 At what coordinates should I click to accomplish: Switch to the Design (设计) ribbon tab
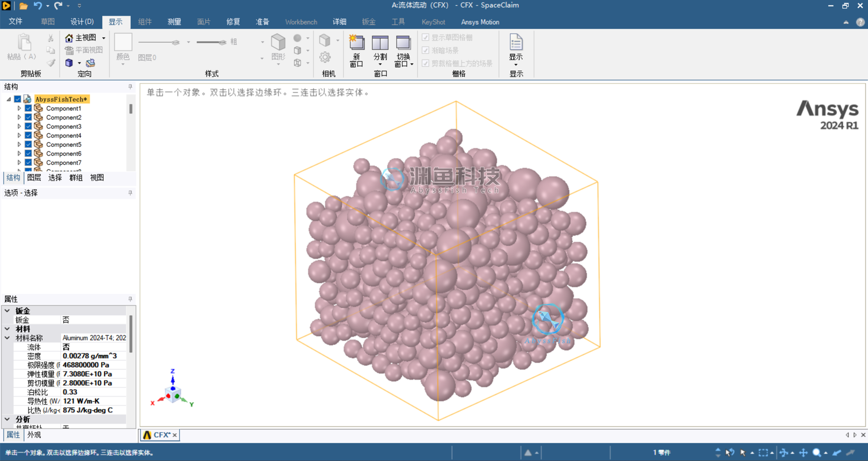click(x=82, y=22)
